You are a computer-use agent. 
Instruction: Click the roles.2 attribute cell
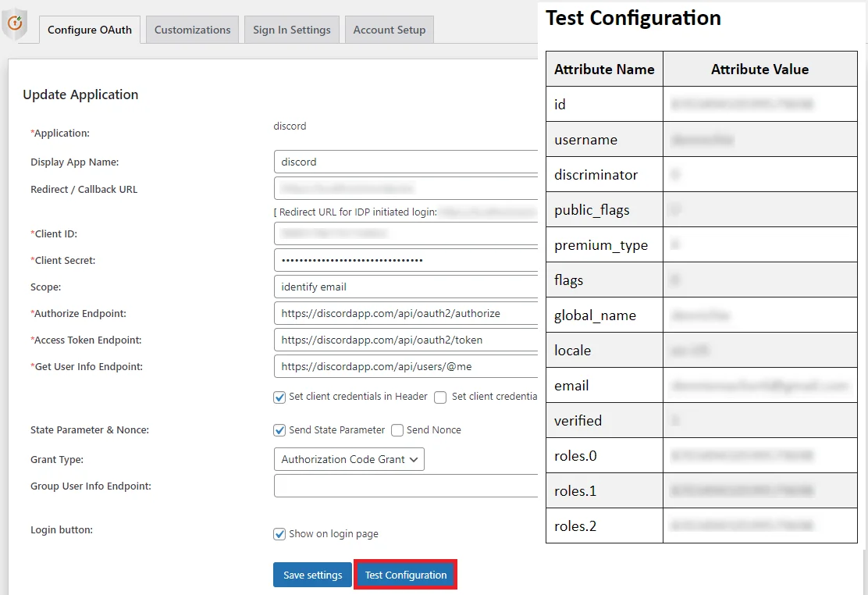[604, 526]
